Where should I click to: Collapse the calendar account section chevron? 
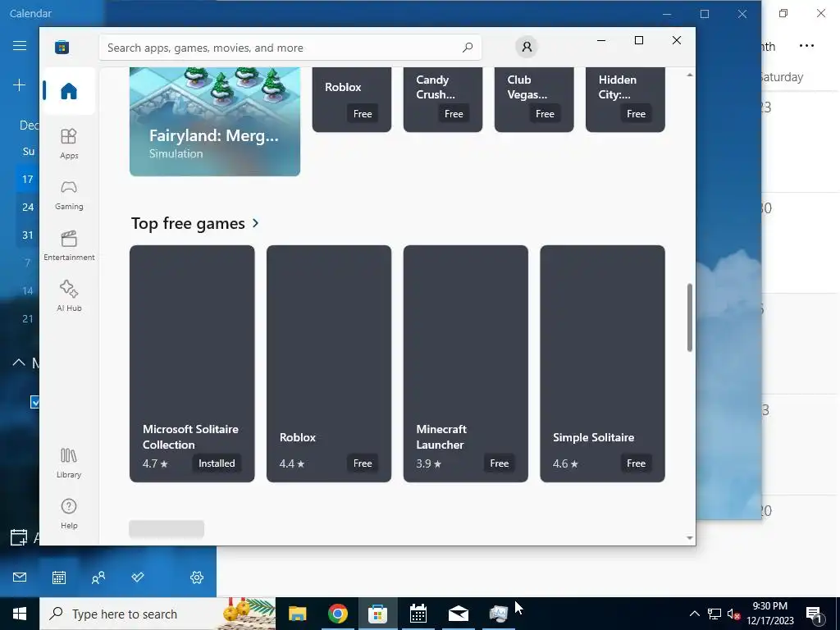click(19, 363)
